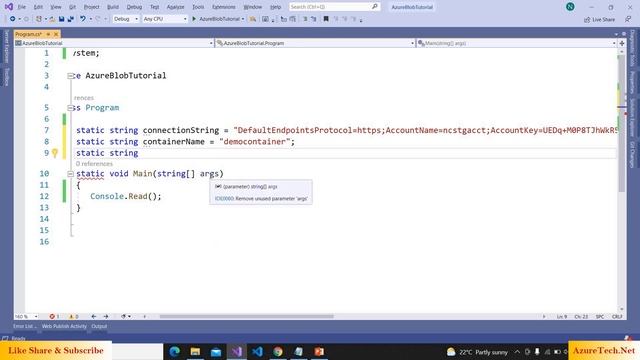
Task: Open PowerPoint from the taskbar
Action: (319, 351)
